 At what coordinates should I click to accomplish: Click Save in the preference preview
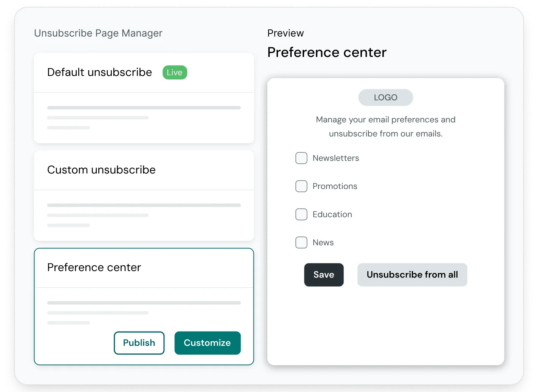tap(324, 275)
